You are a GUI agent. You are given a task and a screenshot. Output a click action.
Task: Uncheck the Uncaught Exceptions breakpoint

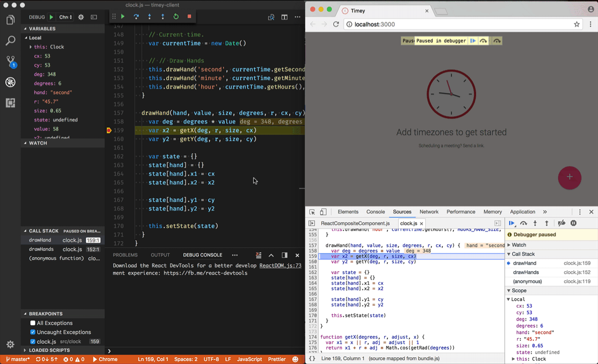(x=33, y=332)
